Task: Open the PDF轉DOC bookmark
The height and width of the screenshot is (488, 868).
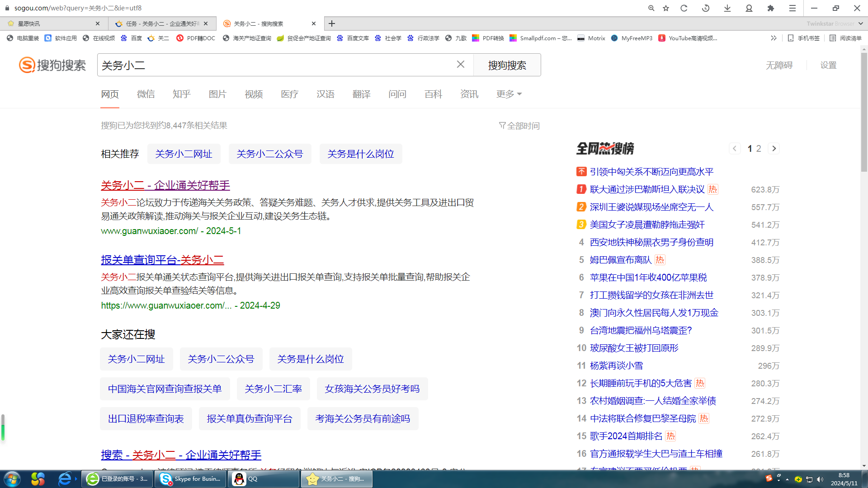Action: pyautogui.click(x=196, y=38)
